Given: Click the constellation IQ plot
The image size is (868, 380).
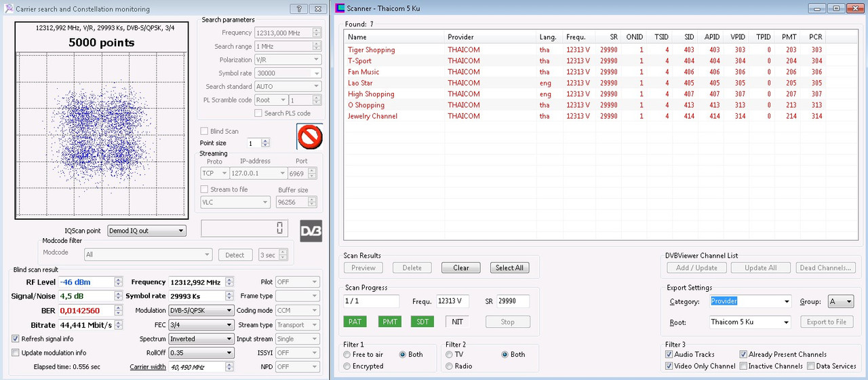Looking at the screenshot, I should [x=101, y=134].
